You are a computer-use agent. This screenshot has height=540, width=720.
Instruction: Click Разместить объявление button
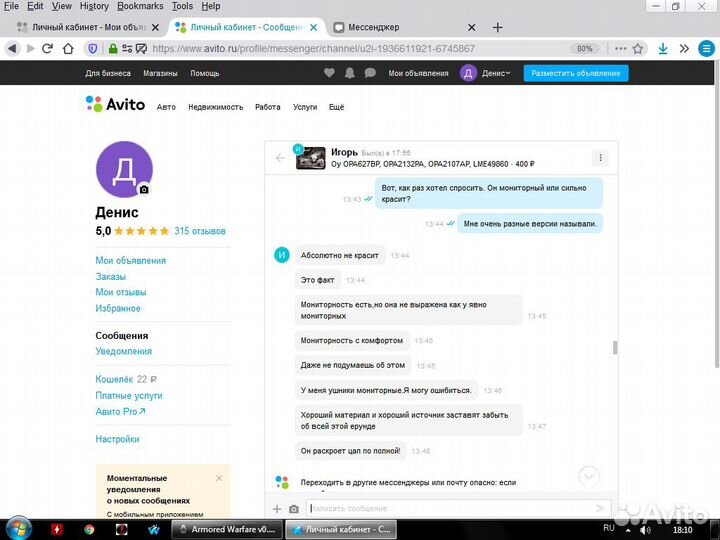(576, 73)
